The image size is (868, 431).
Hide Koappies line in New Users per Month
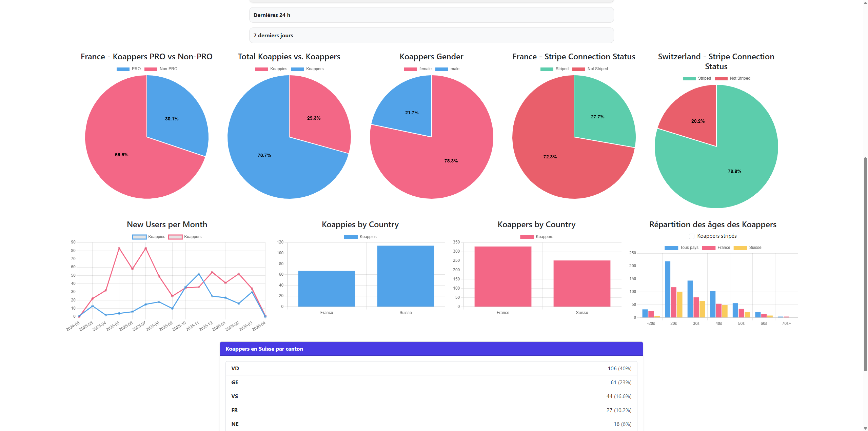(149, 237)
